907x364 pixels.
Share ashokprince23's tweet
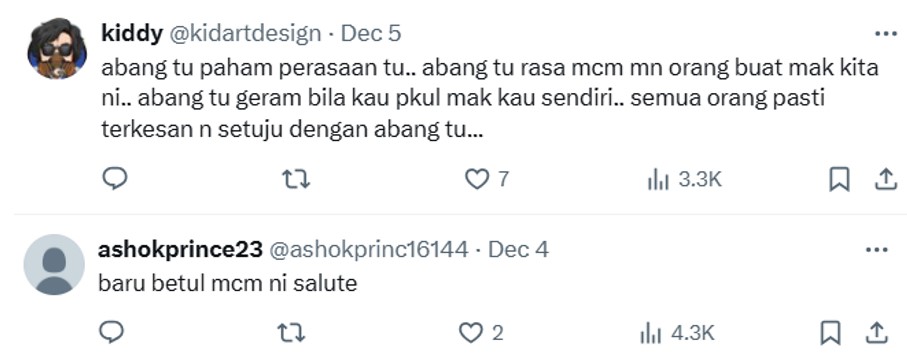tap(876, 333)
